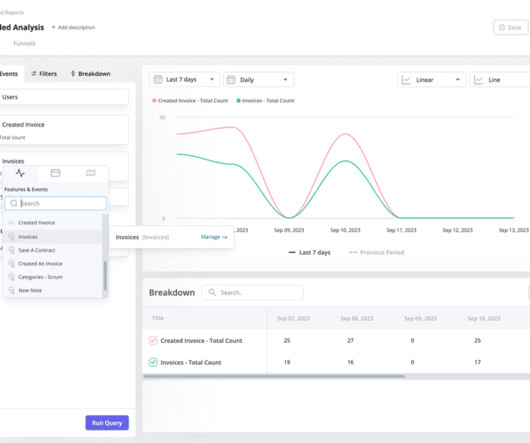Switch to the Filters tab

coord(44,74)
